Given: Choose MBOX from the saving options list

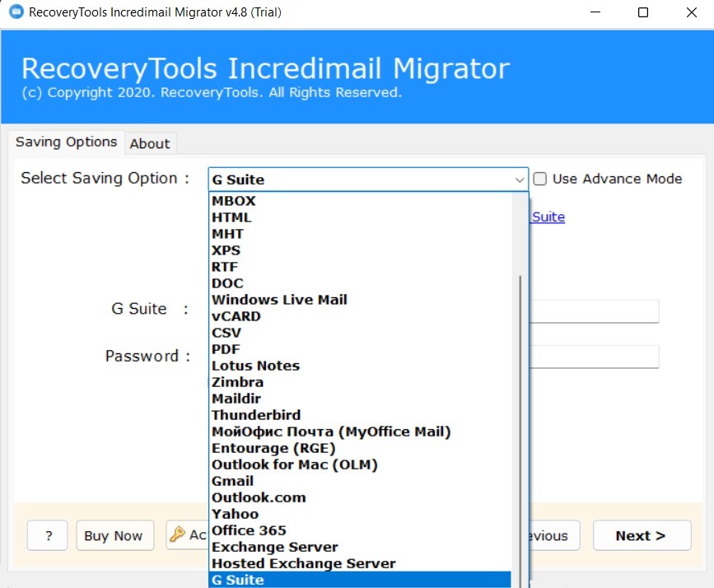Looking at the screenshot, I should (x=234, y=201).
